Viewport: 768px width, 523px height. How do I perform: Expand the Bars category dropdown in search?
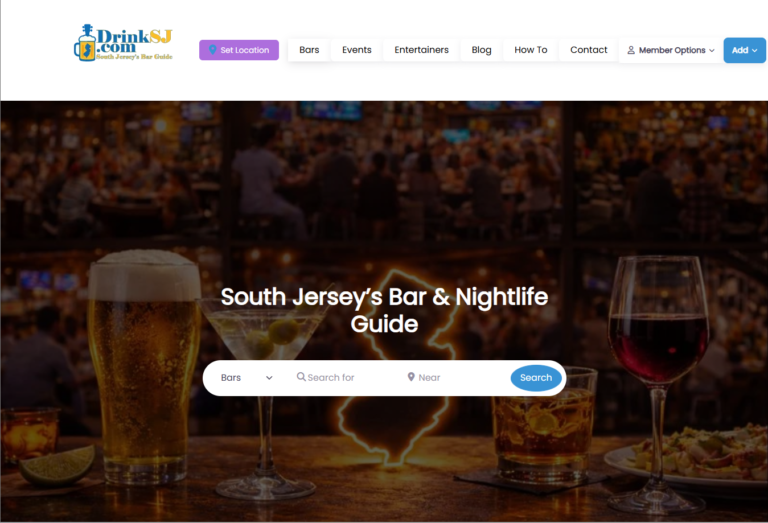[246, 378]
